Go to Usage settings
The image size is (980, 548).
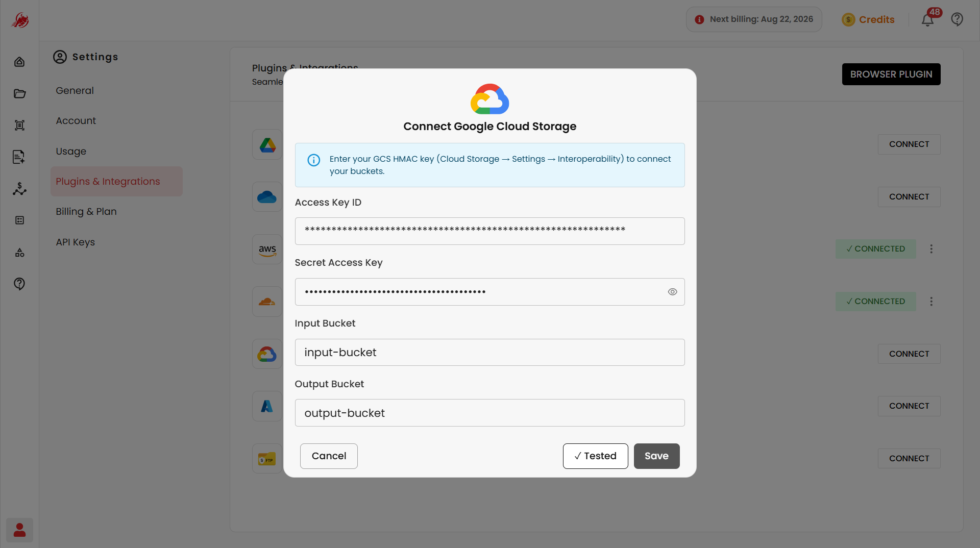(x=71, y=151)
